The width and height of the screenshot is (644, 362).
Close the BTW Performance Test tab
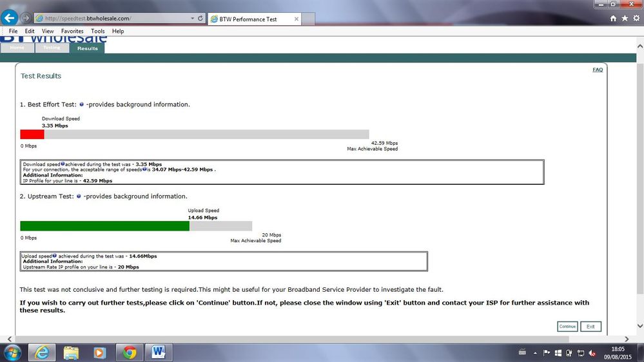point(296,19)
